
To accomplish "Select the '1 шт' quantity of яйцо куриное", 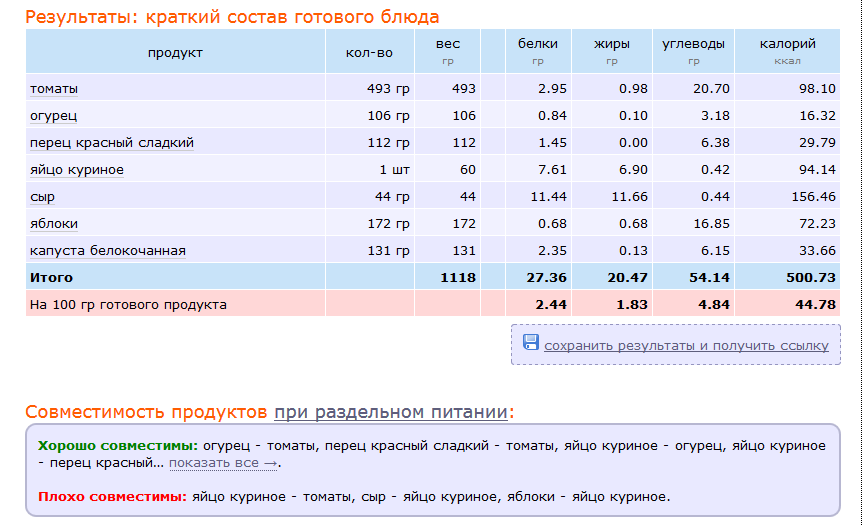I will [394, 170].
